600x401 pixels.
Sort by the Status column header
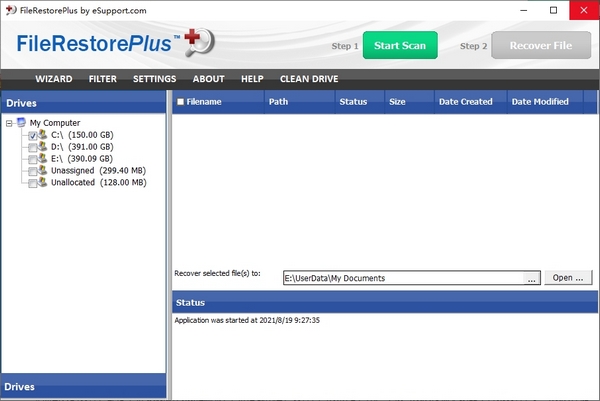pos(360,102)
